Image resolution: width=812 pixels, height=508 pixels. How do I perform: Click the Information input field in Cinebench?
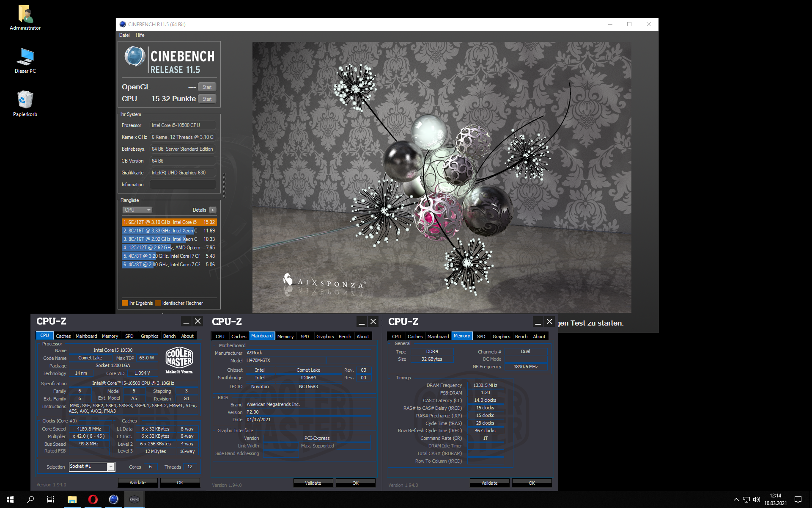coord(183,185)
